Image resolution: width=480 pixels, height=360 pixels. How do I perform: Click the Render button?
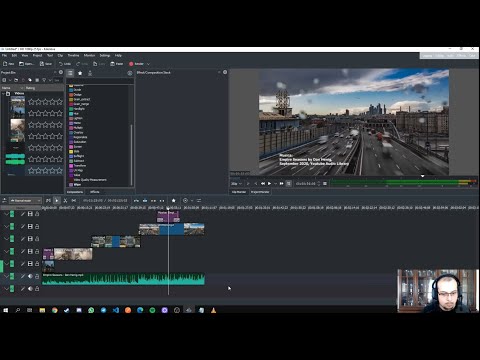coord(136,64)
